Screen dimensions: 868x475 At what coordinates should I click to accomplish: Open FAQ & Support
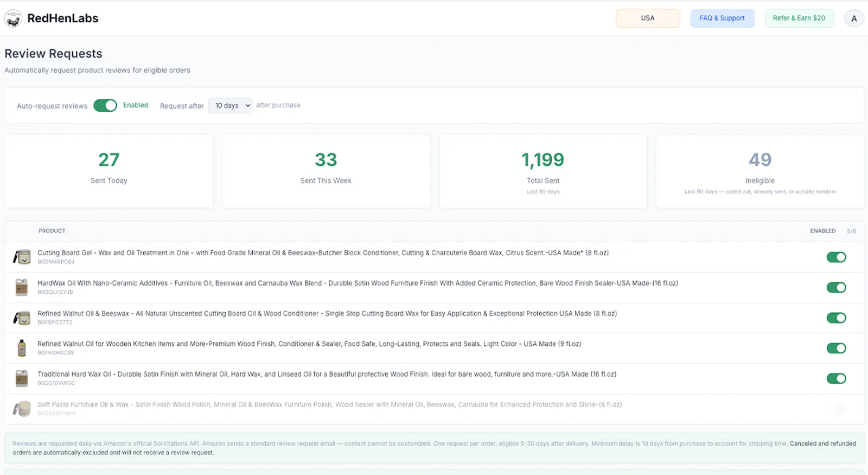pos(722,18)
